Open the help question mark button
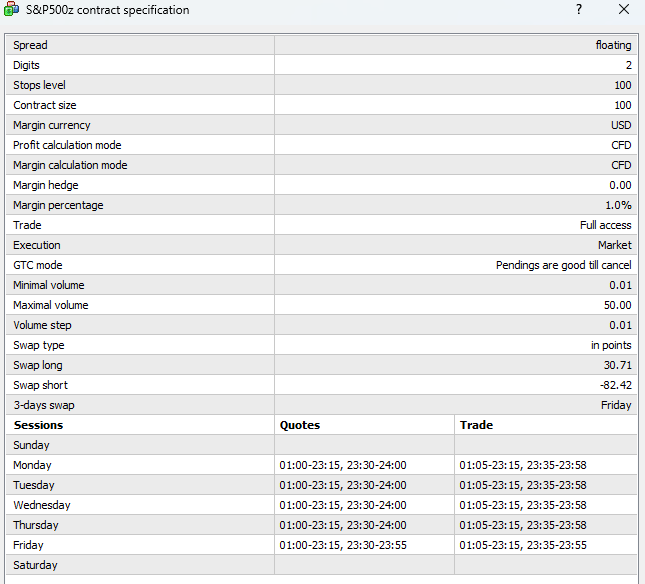This screenshot has width=645, height=584. pos(579,9)
